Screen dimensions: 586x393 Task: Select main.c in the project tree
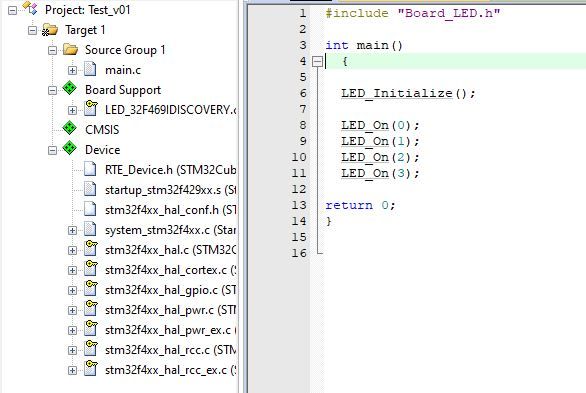tap(123, 70)
